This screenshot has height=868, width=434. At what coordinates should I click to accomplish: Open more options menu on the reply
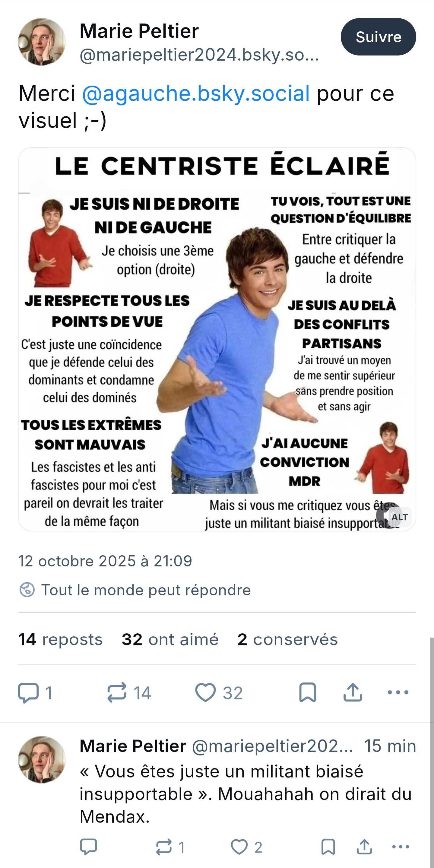pyautogui.click(x=401, y=847)
